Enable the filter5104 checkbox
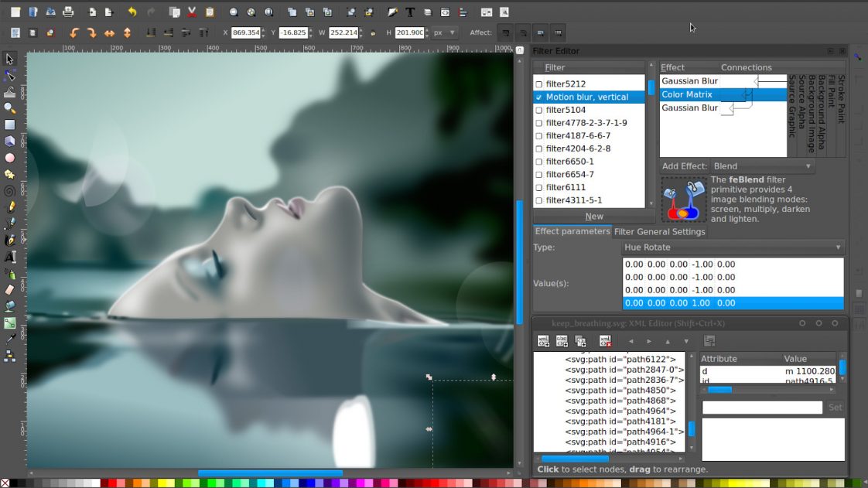Screen dimensions: 868x488 click(539, 109)
